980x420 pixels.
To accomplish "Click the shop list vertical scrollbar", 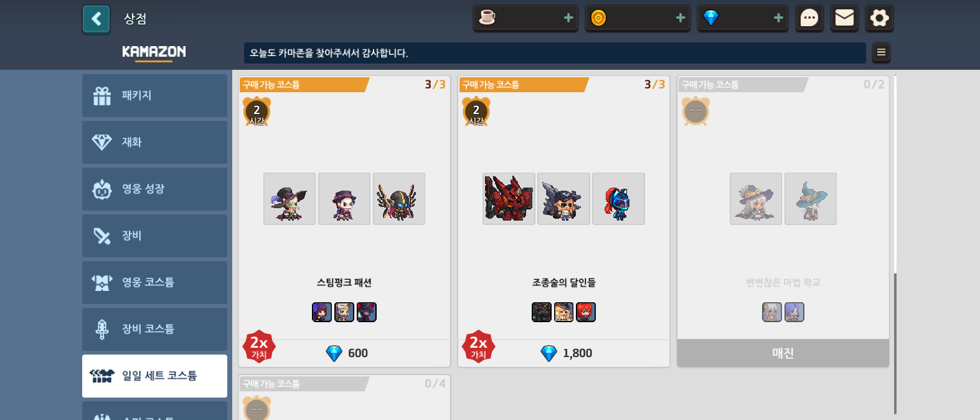I will tap(895, 343).
